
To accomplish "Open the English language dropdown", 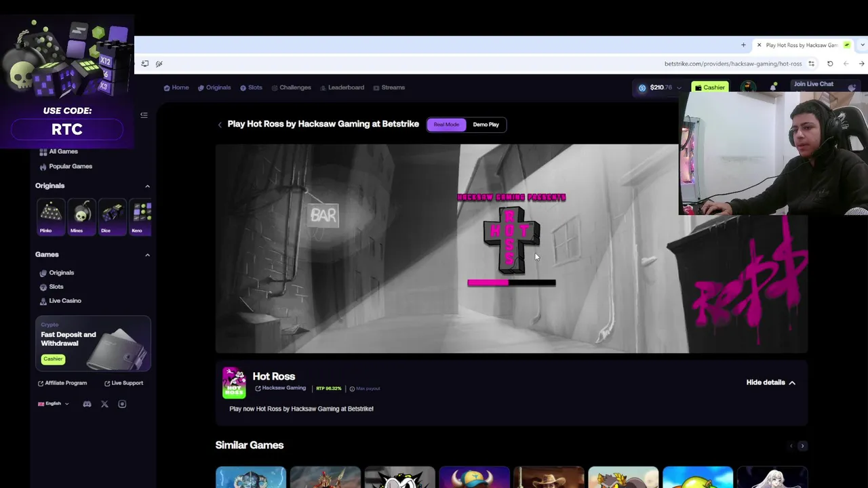I will click(54, 404).
